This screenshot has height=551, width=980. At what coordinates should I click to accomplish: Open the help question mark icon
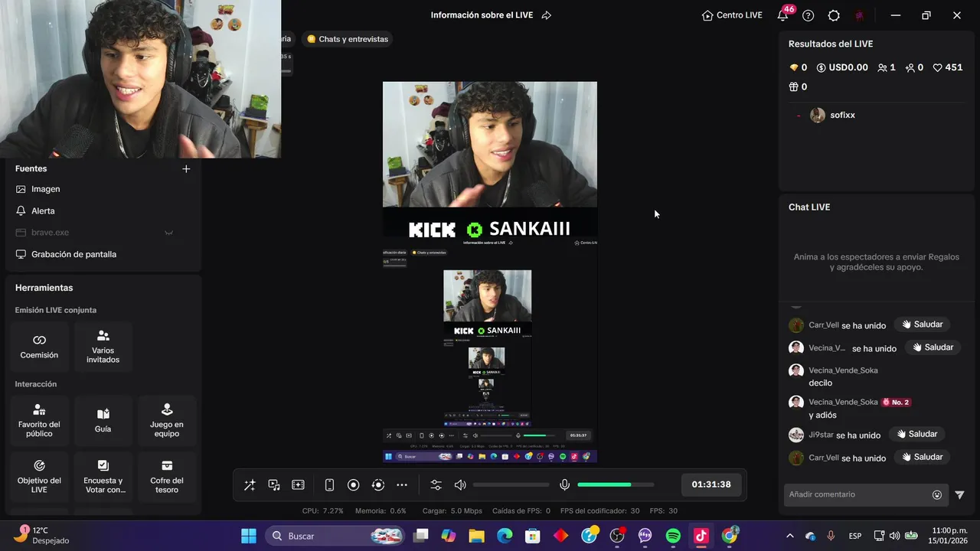coord(808,15)
